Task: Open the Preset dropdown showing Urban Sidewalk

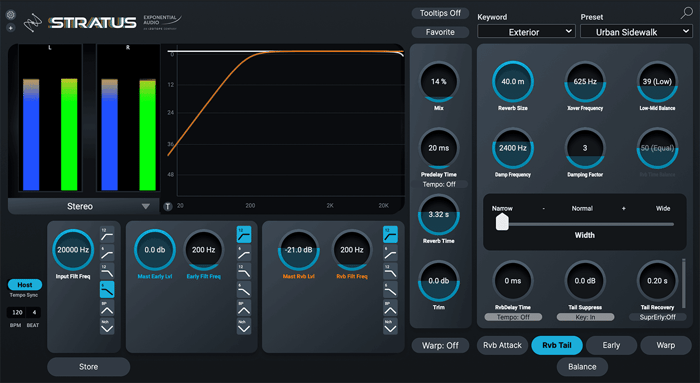Action: 636,32
